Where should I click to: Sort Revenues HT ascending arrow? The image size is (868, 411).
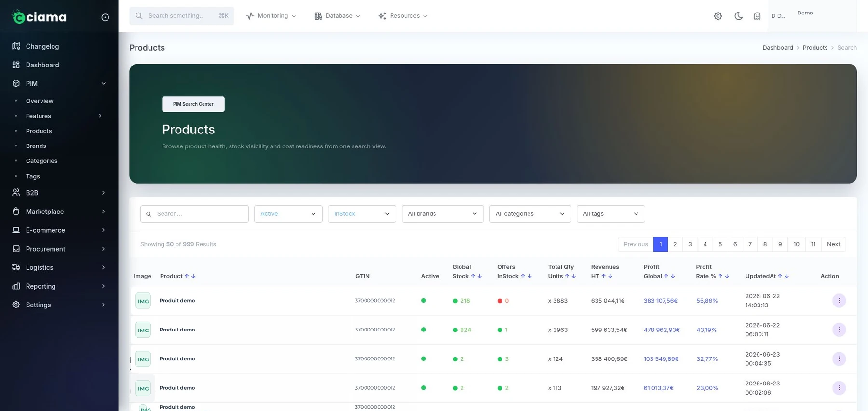click(603, 276)
